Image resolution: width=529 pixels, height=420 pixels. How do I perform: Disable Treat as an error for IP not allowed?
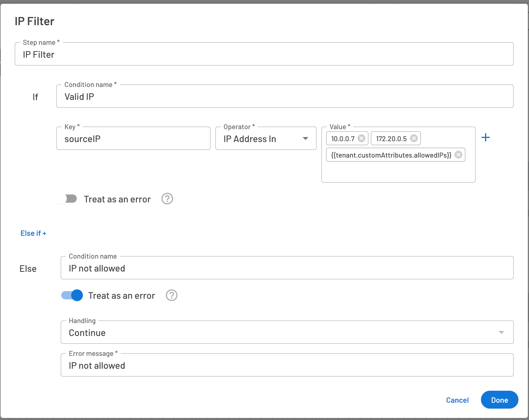72,296
